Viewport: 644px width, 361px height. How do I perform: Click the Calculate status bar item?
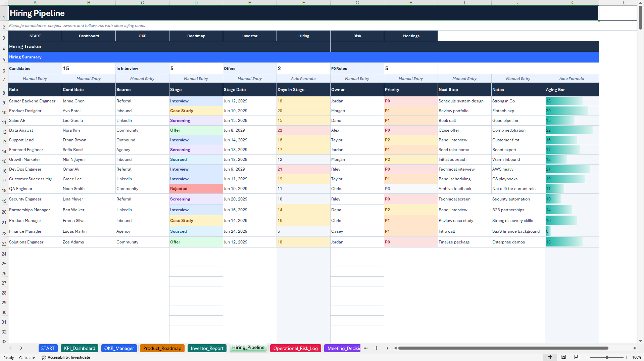click(x=27, y=358)
